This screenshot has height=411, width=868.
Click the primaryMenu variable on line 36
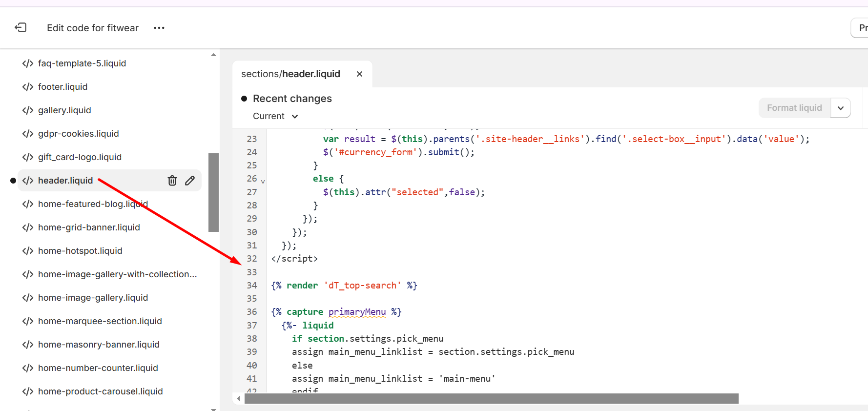pyautogui.click(x=357, y=312)
